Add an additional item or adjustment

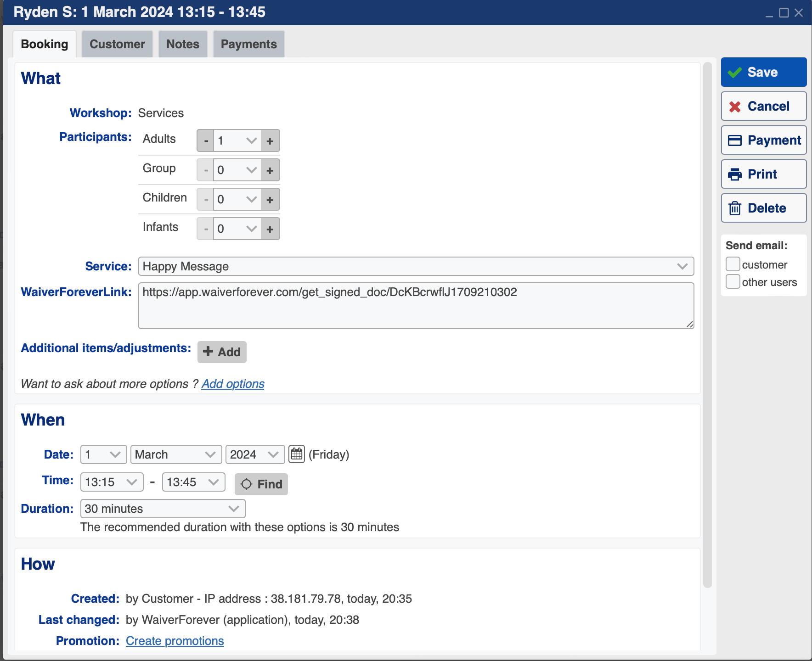pos(222,352)
